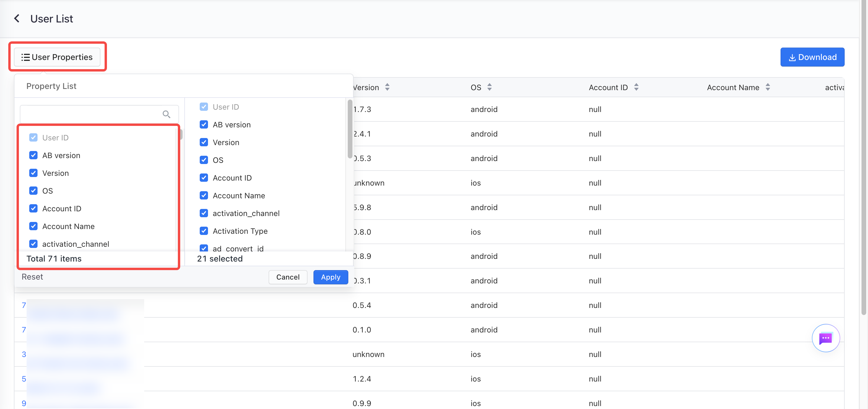Uncheck Activation Type in the selected list
The width and height of the screenshot is (868, 409).
click(x=204, y=231)
